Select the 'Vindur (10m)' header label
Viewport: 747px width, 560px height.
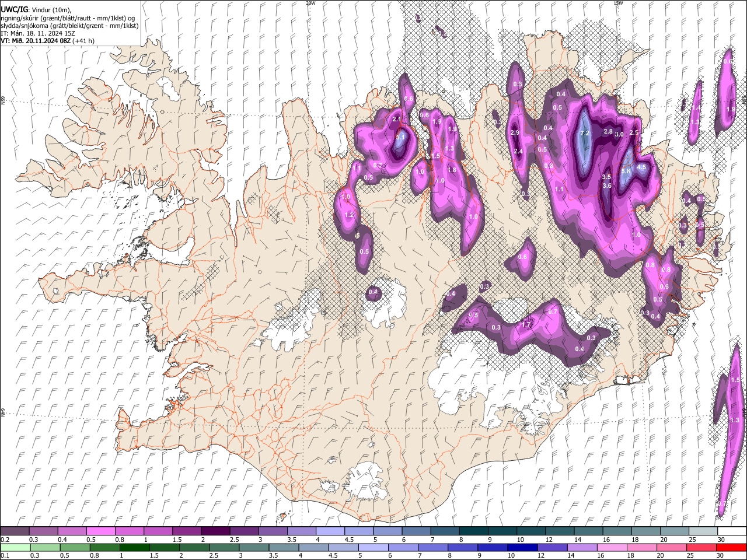click(x=51, y=10)
